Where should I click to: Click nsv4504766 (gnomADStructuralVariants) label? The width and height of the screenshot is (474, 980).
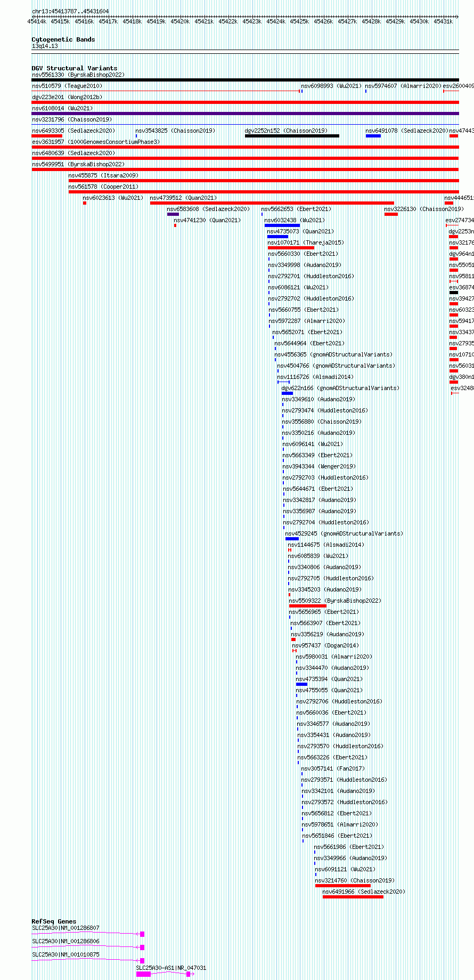tap(336, 366)
